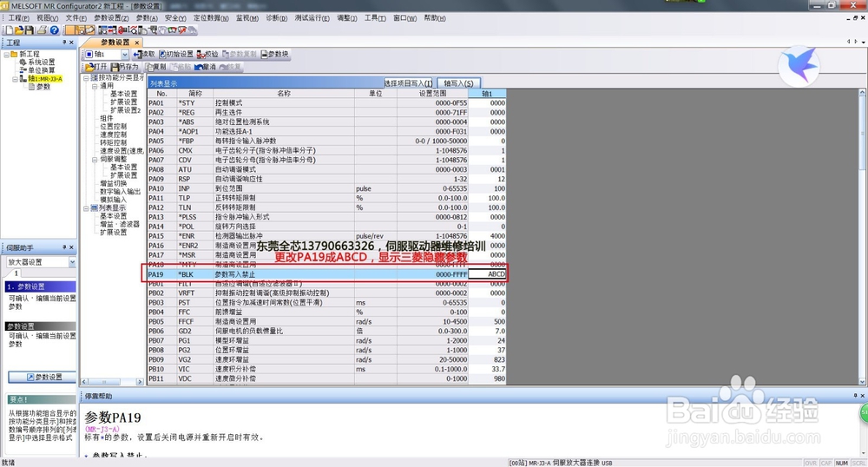Click the 选择项目写入(I) button
The width and height of the screenshot is (868, 467).
(x=408, y=83)
